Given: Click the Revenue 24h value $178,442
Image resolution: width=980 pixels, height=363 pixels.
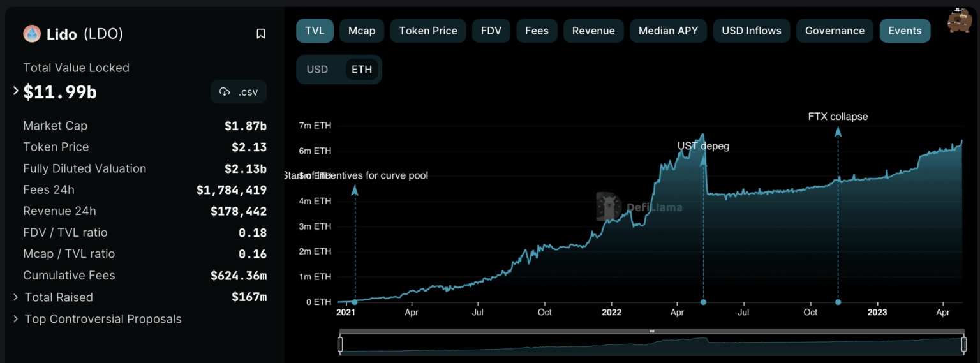Looking at the screenshot, I should [239, 211].
